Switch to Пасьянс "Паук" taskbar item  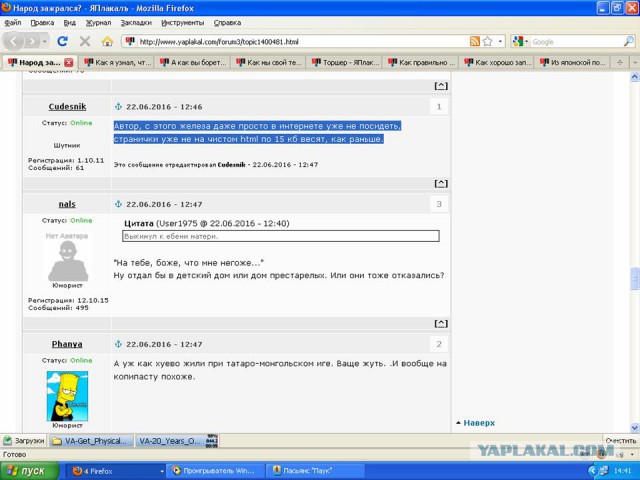pos(315,471)
